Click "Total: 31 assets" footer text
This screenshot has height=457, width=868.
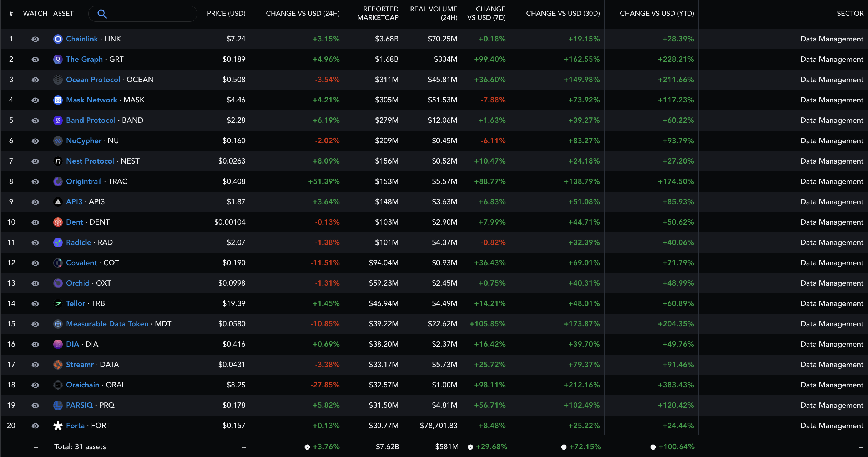pyautogui.click(x=80, y=447)
